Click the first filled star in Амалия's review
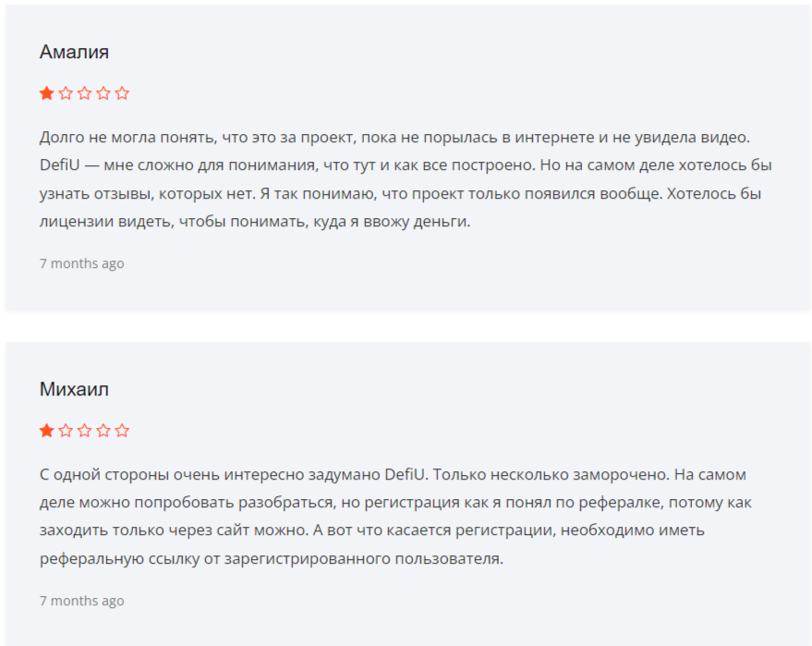Image resolution: width=812 pixels, height=646 pixels. pyautogui.click(x=46, y=93)
